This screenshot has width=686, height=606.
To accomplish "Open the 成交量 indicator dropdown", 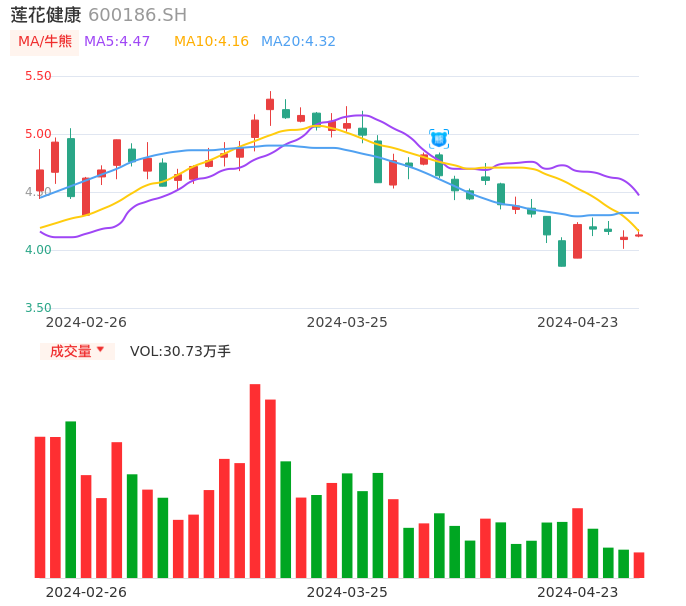I will pos(78,351).
